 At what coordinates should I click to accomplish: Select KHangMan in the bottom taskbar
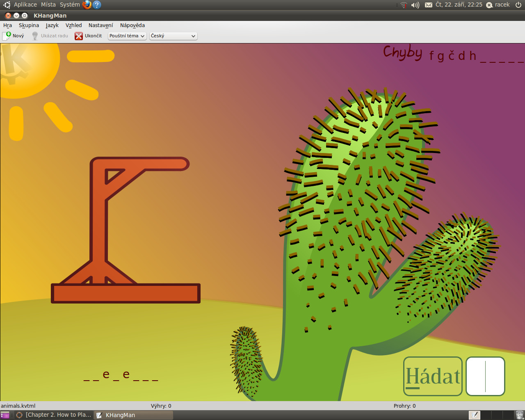(134, 415)
